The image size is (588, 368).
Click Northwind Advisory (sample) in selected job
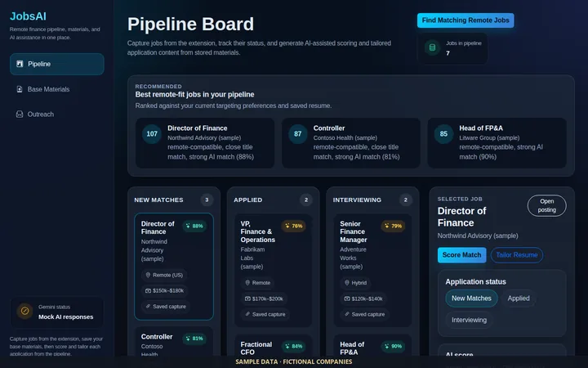point(478,236)
